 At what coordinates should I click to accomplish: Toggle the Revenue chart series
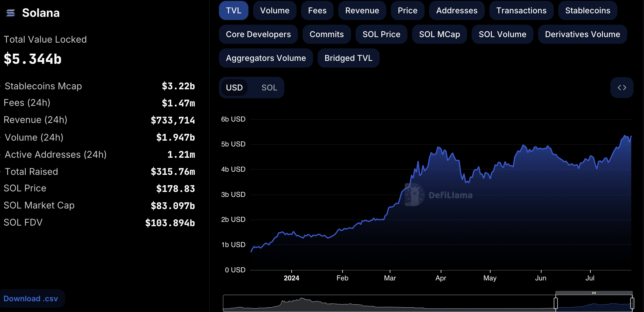[x=362, y=10]
